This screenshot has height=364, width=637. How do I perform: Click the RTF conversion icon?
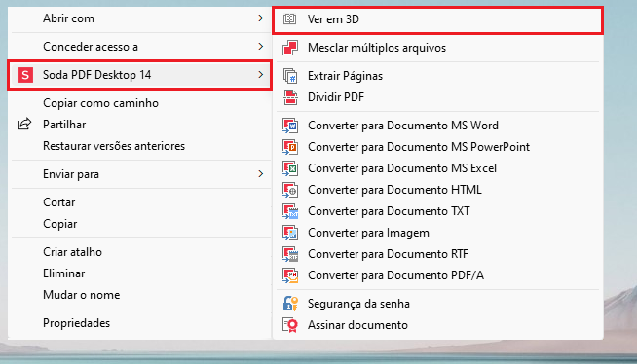coord(290,254)
